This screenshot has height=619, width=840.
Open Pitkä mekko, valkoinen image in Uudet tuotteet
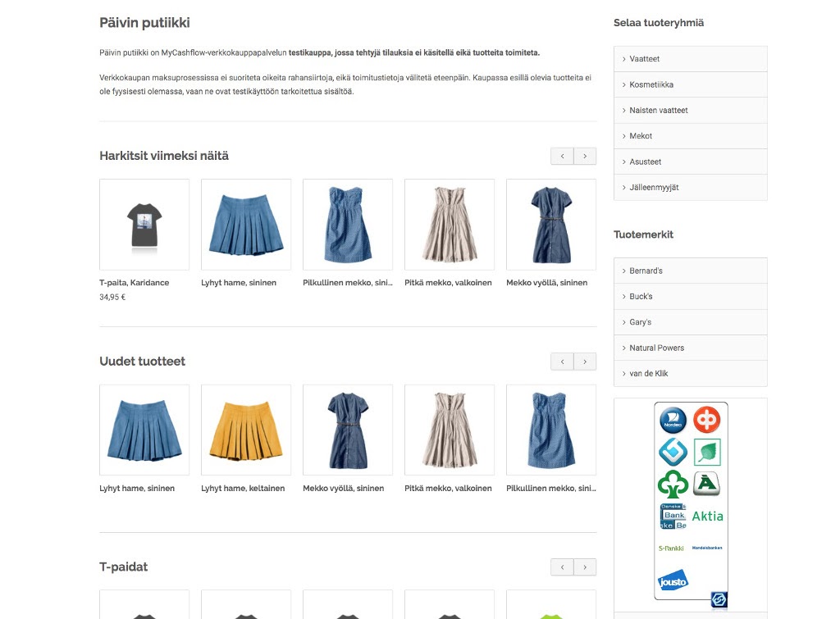(450, 430)
